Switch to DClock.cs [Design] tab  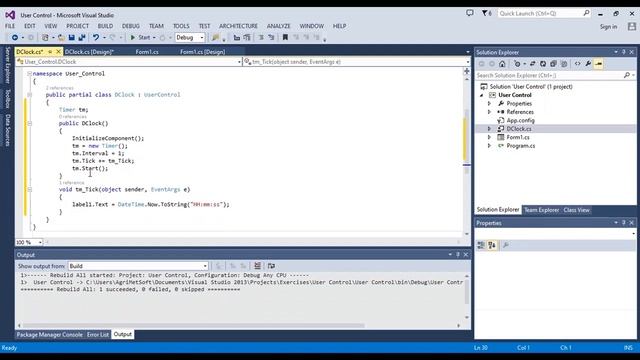tap(89, 52)
